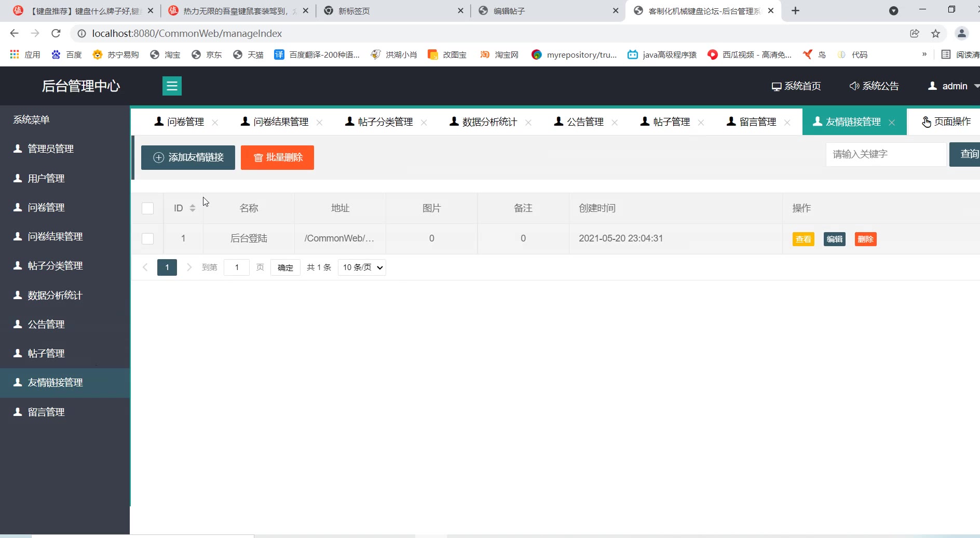Click the share page icon in address bar
Screen dimensions: 980x538
coord(915,34)
